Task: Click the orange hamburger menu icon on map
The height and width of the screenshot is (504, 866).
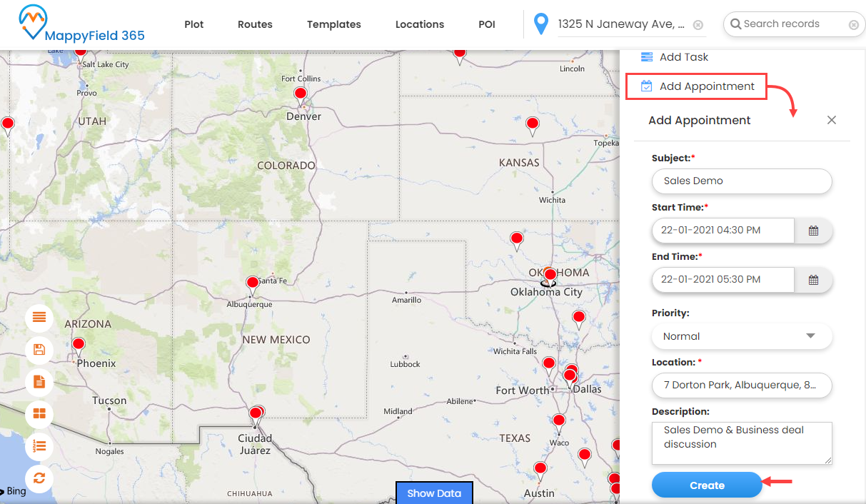Action: click(x=39, y=317)
